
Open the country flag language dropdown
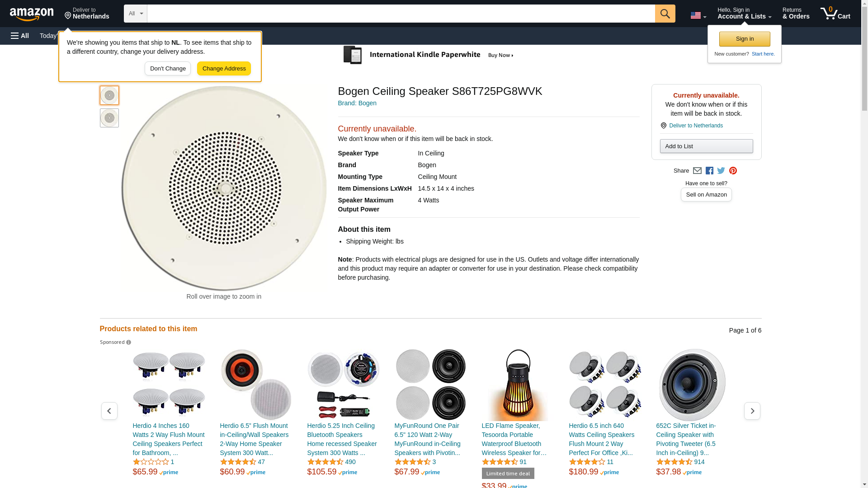coord(698,15)
